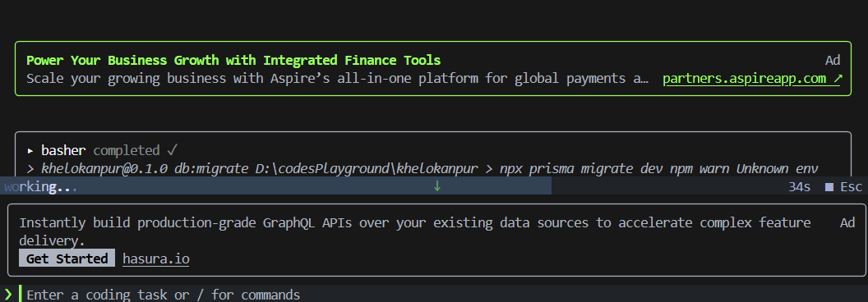Click the Aspire ad headline text
Screen dimensions: 868x302
click(x=233, y=60)
